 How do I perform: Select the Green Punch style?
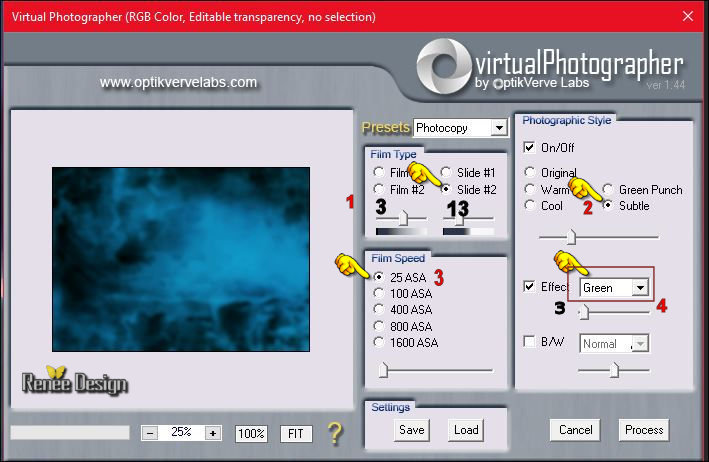[x=608, y=189]
